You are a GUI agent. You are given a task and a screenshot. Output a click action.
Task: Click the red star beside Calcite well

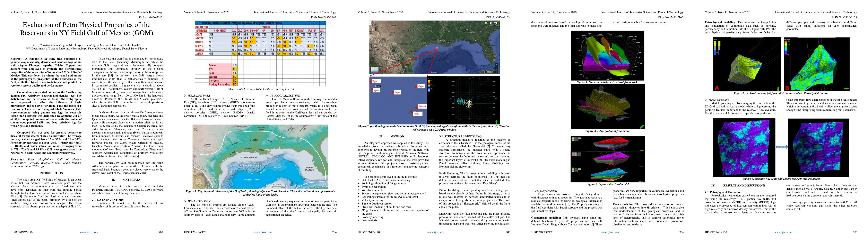tap(411, 112)
